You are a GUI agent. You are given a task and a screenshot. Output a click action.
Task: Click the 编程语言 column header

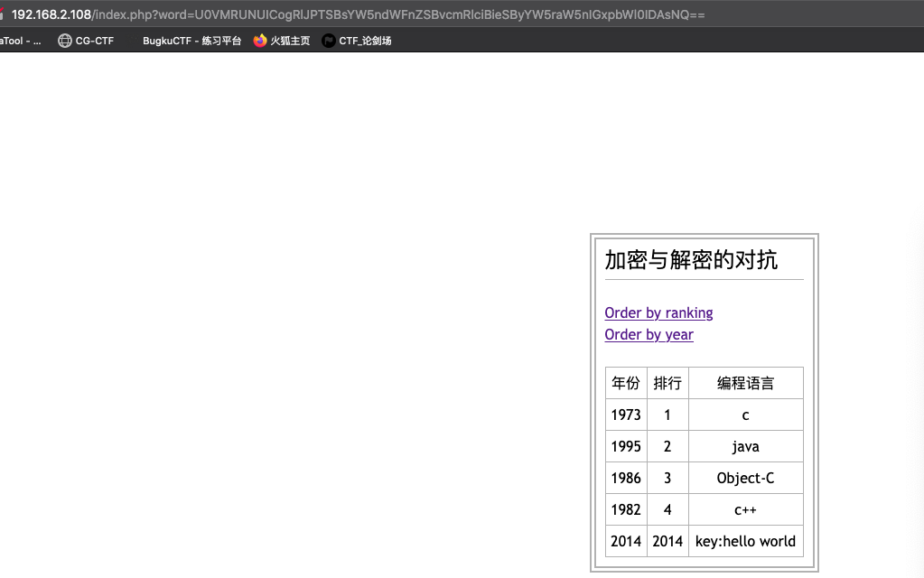click(x=745, y=383)
